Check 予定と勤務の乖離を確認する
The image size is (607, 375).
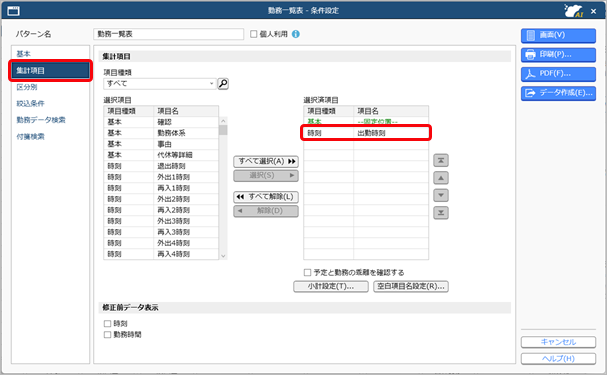[x=307, y=272]
